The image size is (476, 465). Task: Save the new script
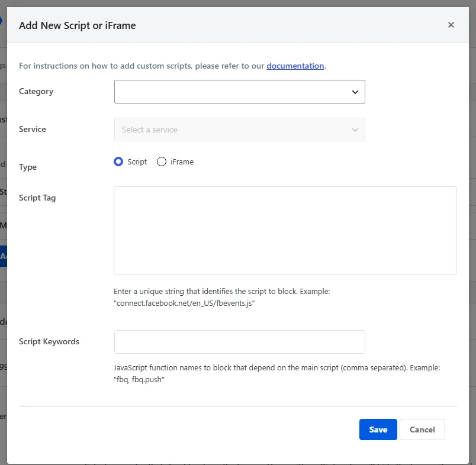click(x=378, y=429)
